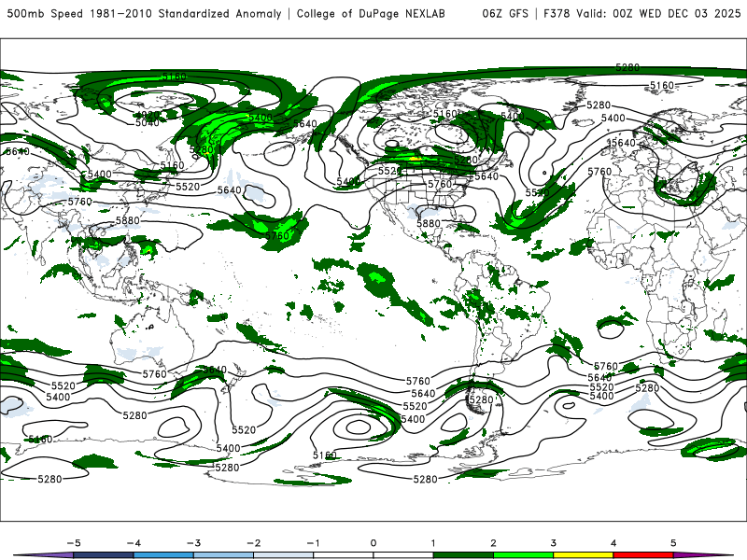Click the '-3' colorbar tick label

[193, 543]
